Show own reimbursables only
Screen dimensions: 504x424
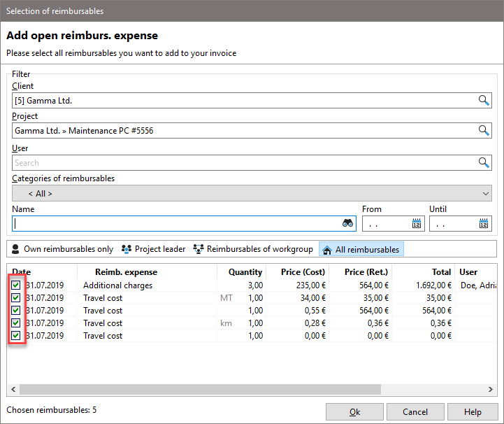point(62,249)
